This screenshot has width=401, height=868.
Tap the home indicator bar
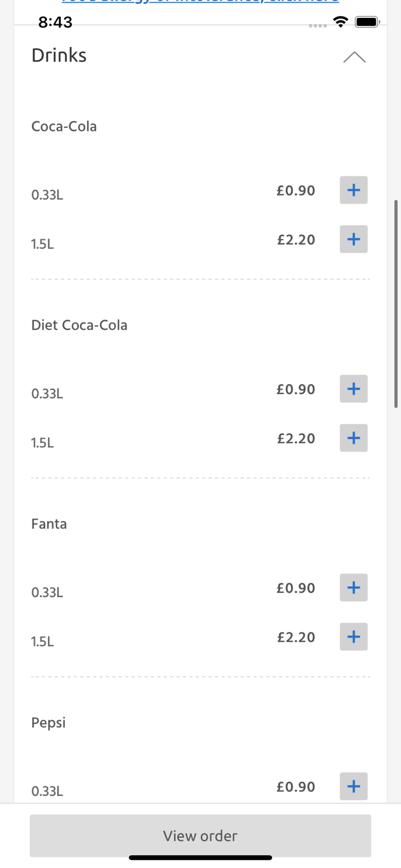pyautogui.click(x=200, y=858)
